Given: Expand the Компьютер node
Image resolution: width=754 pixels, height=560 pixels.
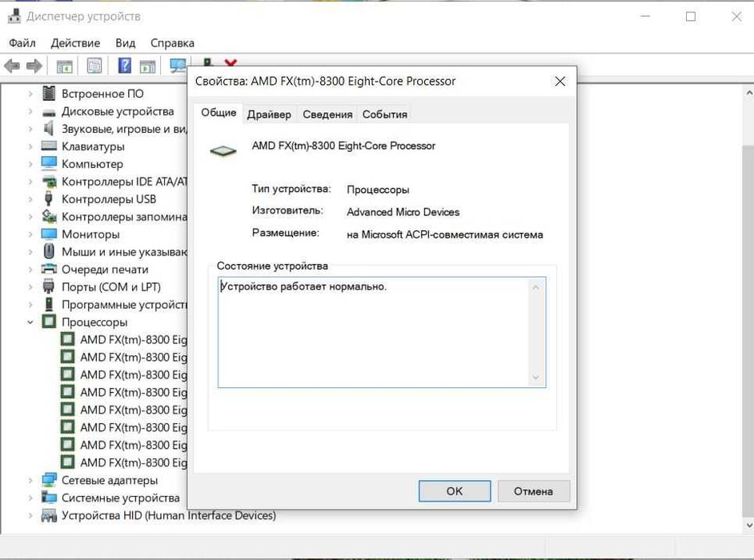Looking at the screenshot, I should pyautogui.click(x=30, y=164).
